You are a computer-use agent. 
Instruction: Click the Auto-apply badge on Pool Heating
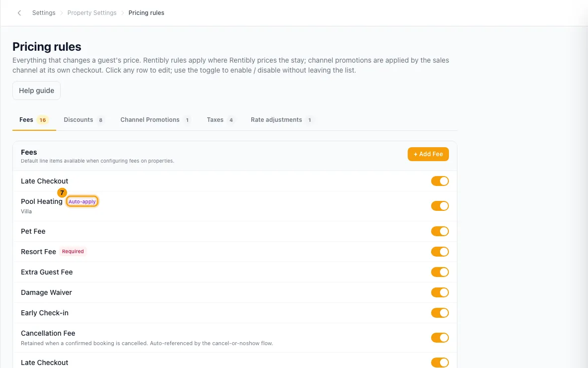pos(82,201)
